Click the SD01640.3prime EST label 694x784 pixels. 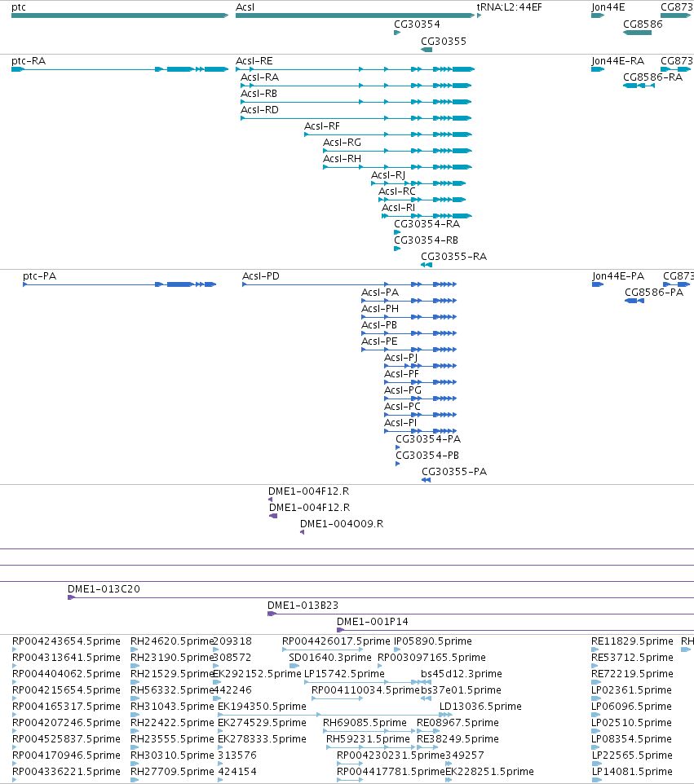[330, 658]
